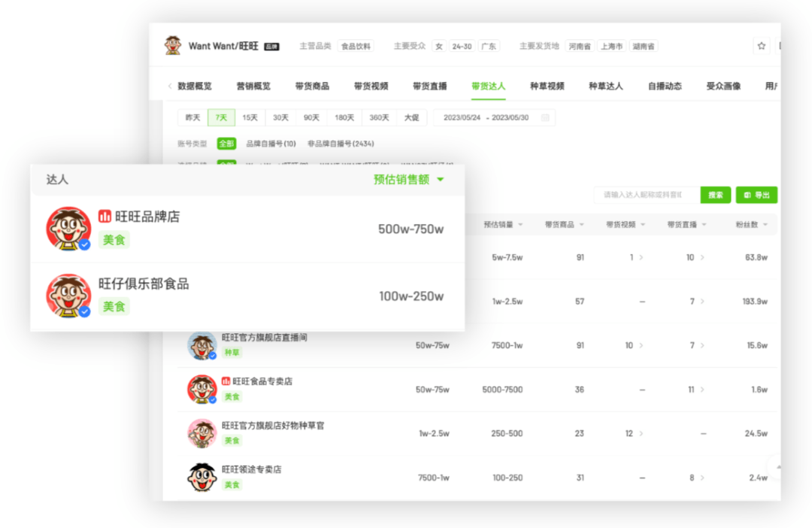Click the left arrow beside the tab bar
The image size is (812, 528).
(170, 86)
